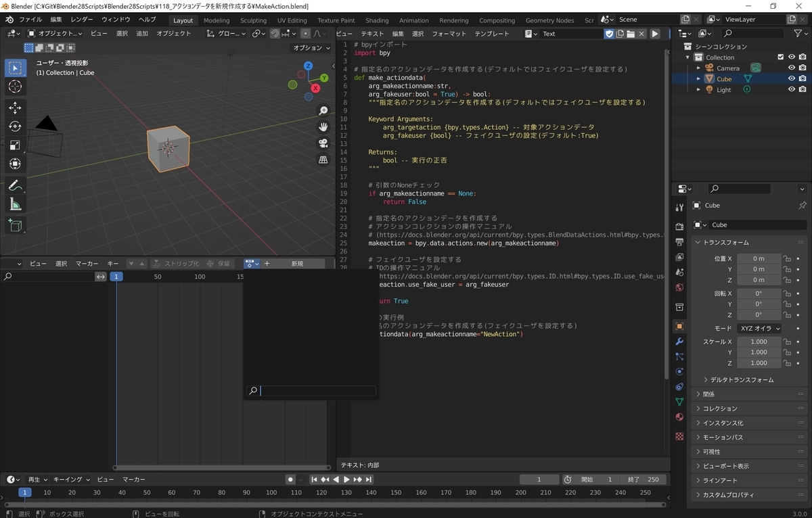Toggle Light visibility eye in outliner
The height and width of the screenshot is (518, 812).
[x=792, y=89]
